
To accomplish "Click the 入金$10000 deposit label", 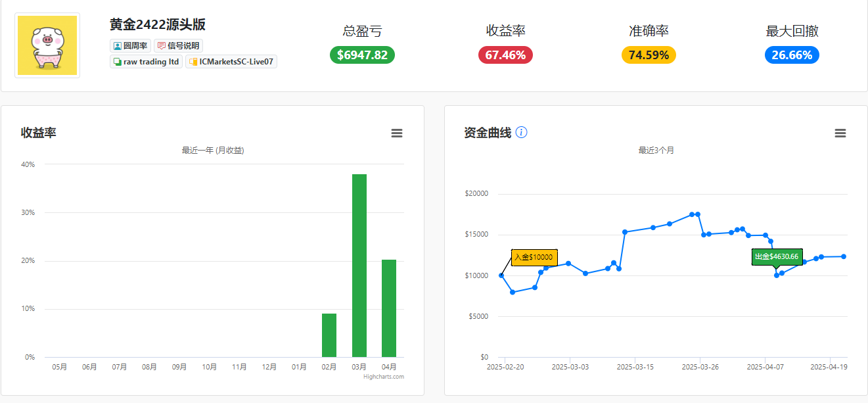I will pyautogui.click(x=534, y=258).
